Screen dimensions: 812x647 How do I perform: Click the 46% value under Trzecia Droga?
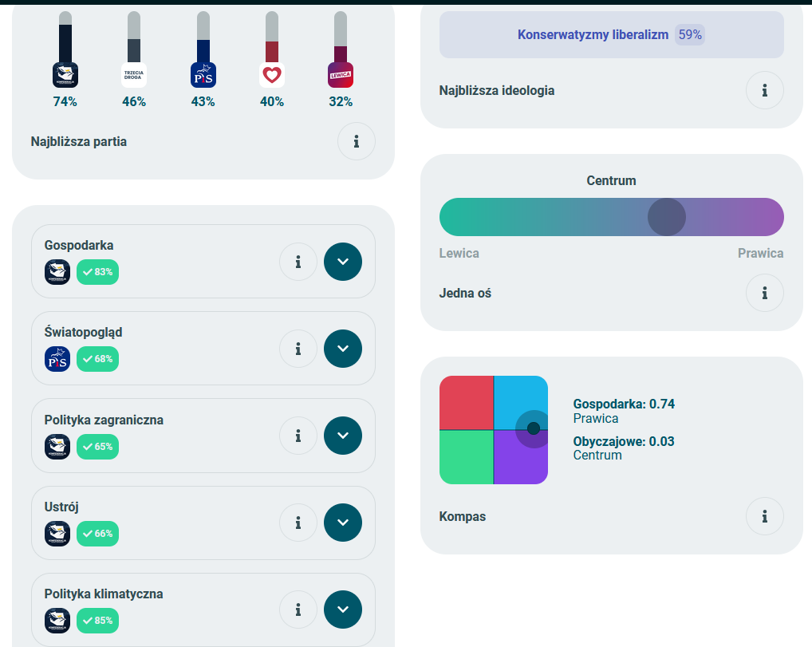[134, 101]
